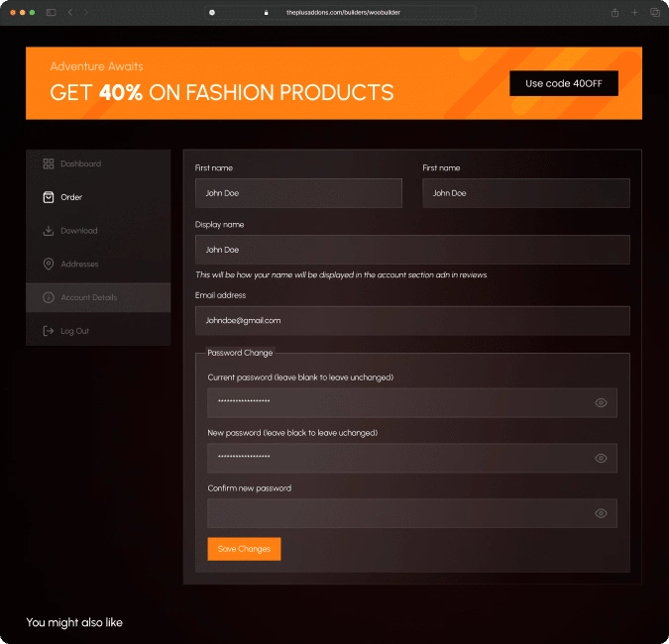Click the Order shopping bag icon

coord(48,197)
